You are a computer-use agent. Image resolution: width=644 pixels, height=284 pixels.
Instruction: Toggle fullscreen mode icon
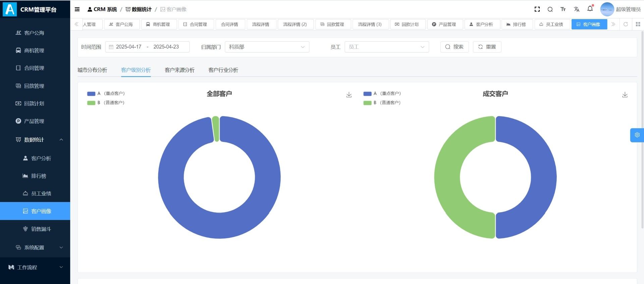point(537,9)
